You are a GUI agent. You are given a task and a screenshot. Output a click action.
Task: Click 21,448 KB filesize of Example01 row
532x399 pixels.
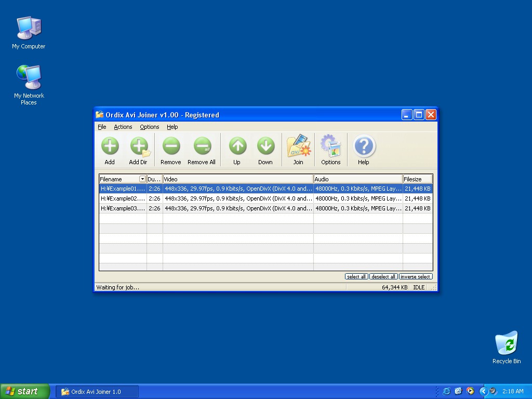click(x=418, y=189)
